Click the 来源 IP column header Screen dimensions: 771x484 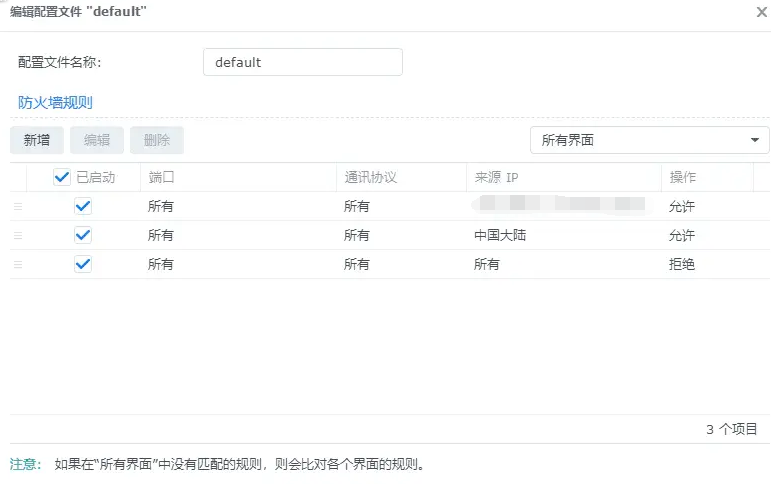[562, 177]
